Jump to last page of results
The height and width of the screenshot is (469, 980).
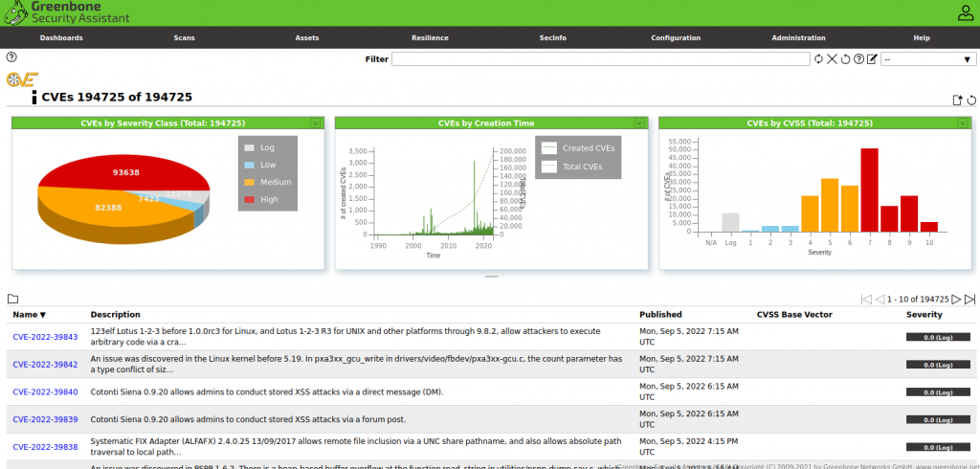click(970, 299)
